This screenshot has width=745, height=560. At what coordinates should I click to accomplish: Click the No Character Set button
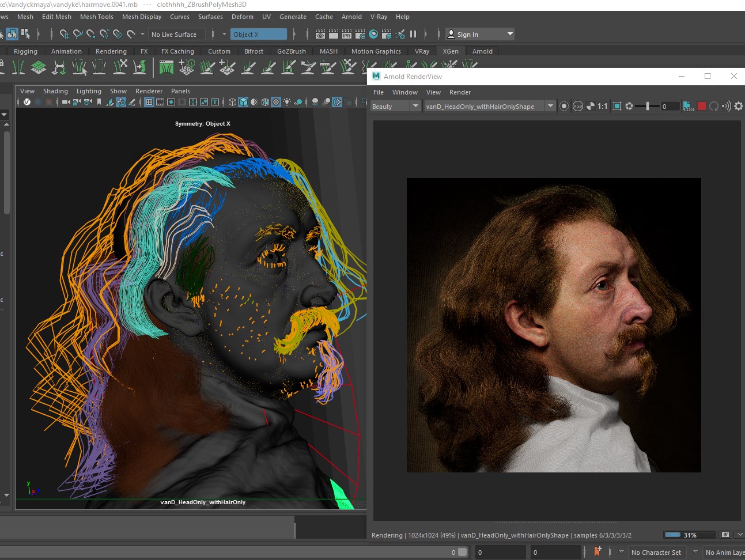656,553
